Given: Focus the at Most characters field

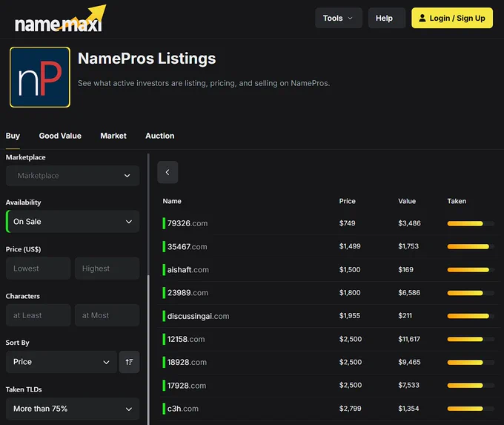Looking at the screenshot, I should point(107,315).
